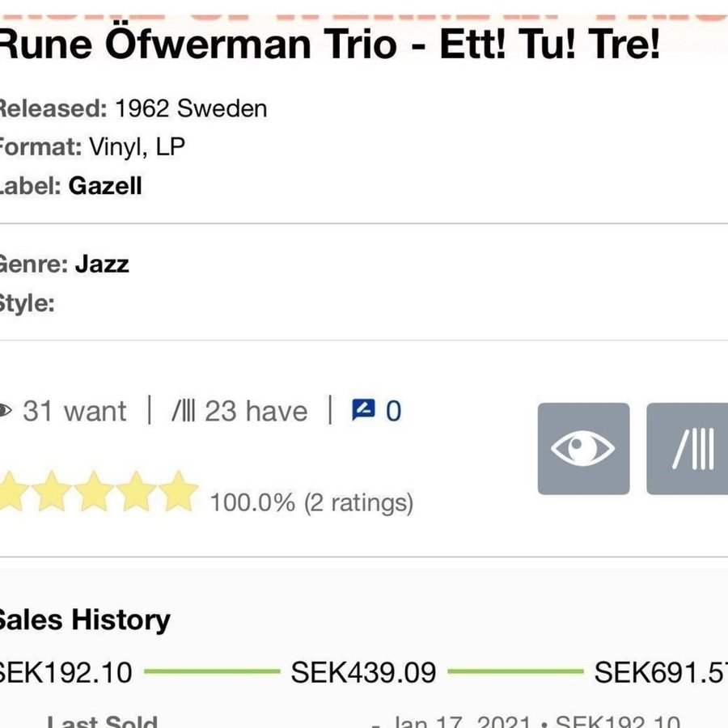
Task: Click the Vinyl, LP format text
Action: 137,147
